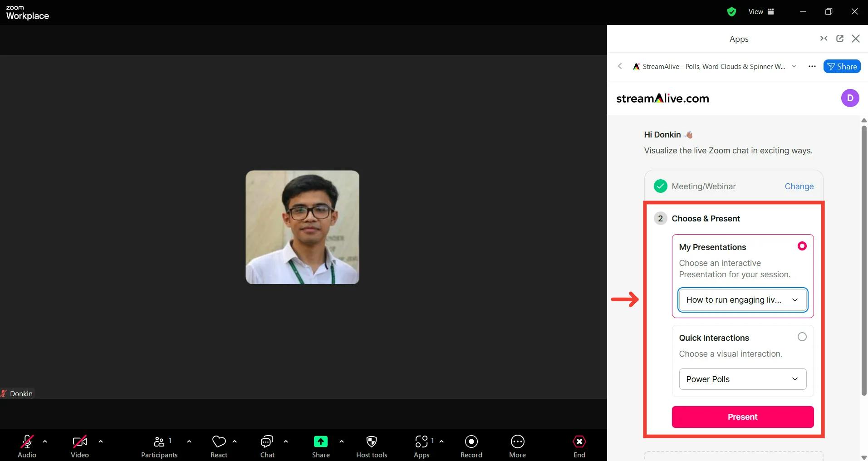Click the green encryption shield icon

[x=731, y=12]
